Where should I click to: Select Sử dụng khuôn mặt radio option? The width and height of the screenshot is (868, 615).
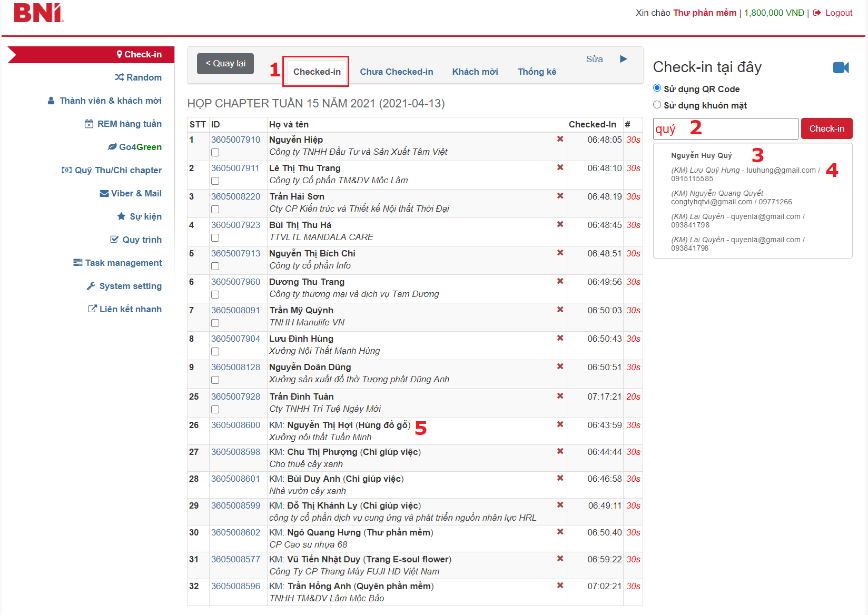[x=657, y=105]
